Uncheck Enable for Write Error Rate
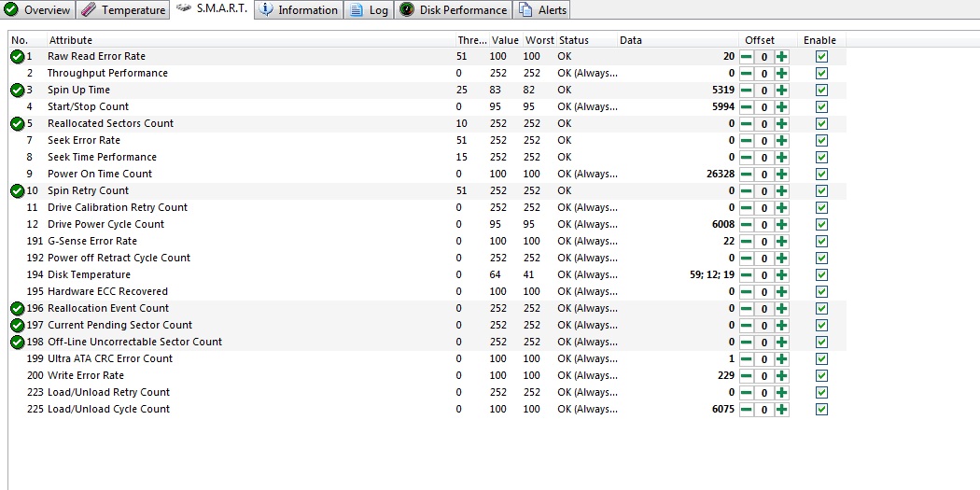The width and height of the screenshot is (980, 490). (822, 375)
